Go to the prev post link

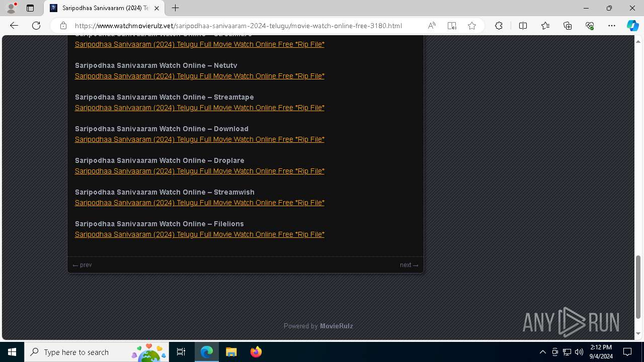click(x=82, y=265)
